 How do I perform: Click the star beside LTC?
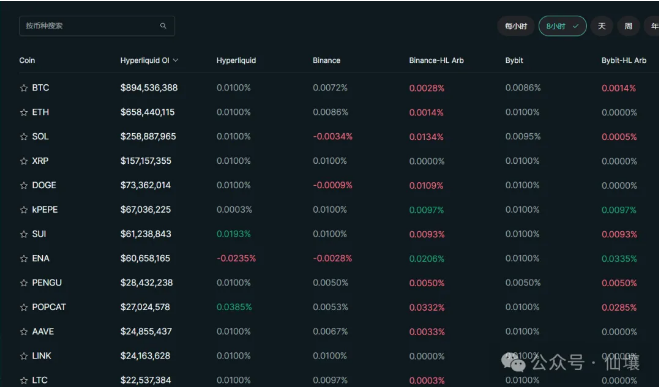click(24, 380)
